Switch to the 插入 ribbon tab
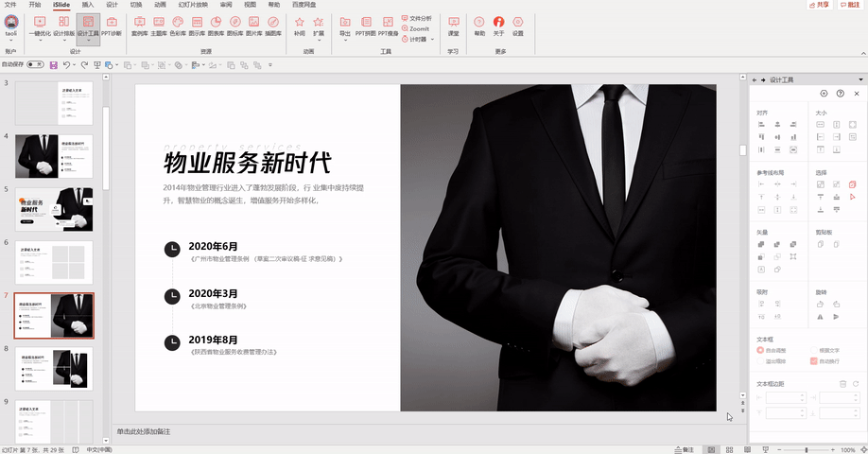This screenshot has height=454, width=868. [x=87, y=5]
